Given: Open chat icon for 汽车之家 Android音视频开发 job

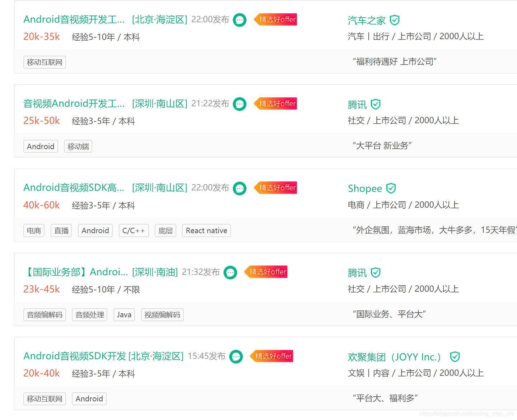Looking at the screenshot, I should click(239, 20).
